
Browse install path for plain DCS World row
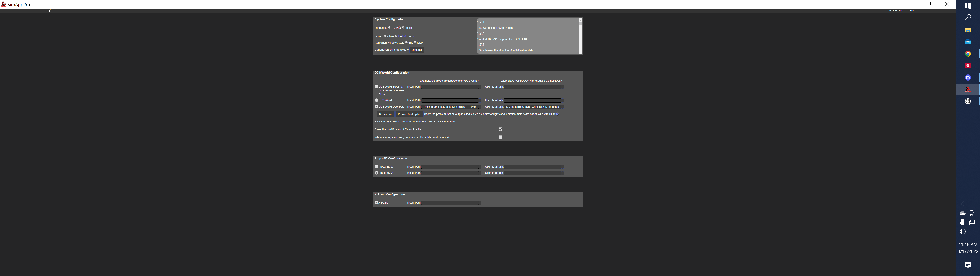pyautogui.click(x=480, y=101)
